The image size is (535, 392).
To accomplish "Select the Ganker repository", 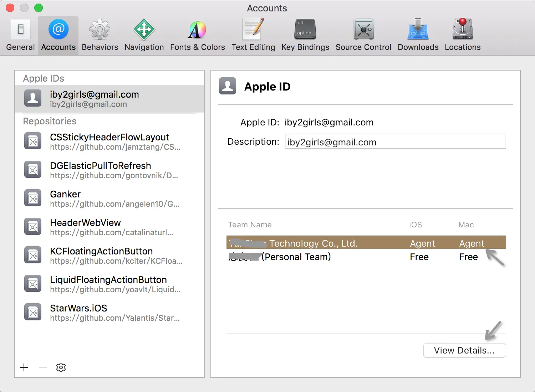I will click(109, 198).
